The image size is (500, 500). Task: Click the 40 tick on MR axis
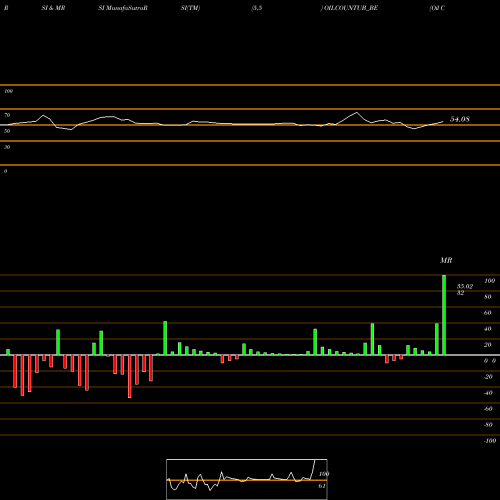488,329
